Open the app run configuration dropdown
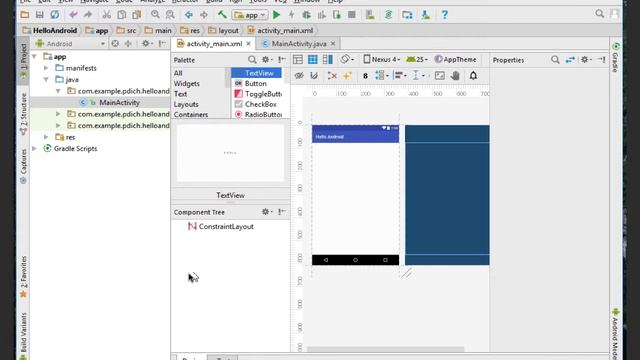 click(x=250, y=15)
